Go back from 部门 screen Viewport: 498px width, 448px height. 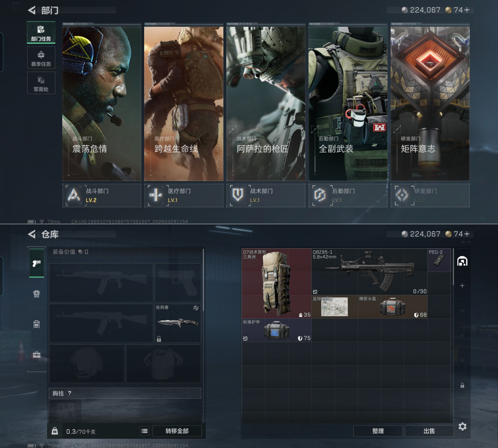(x=32, y=10)
